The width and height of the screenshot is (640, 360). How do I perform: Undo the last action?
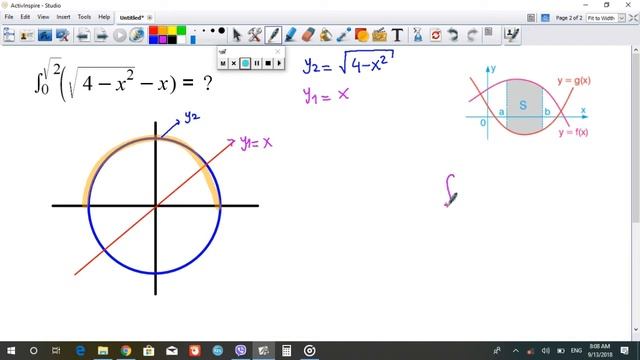[453, 36]
